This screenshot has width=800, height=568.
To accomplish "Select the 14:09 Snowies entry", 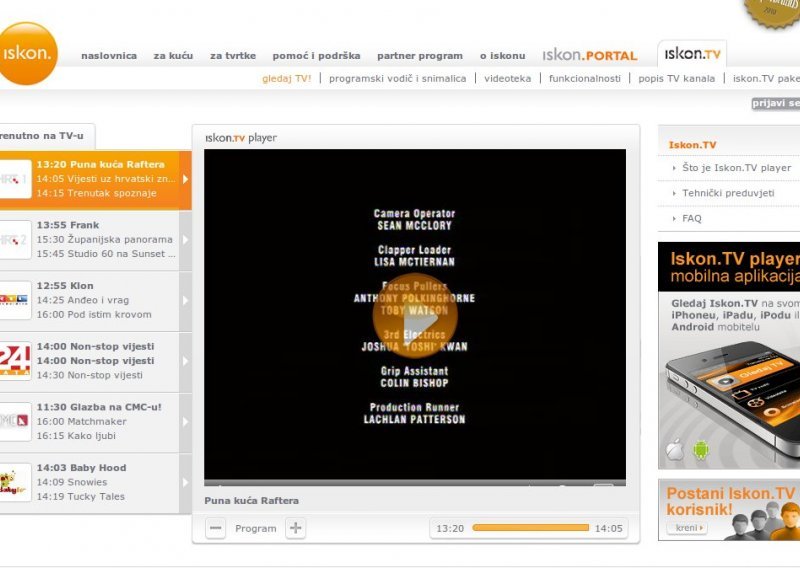I will click(x=72, y=482).
